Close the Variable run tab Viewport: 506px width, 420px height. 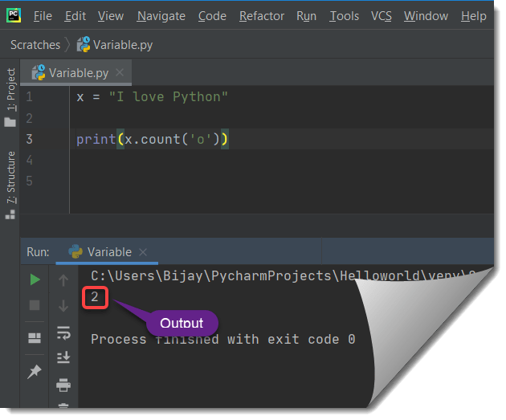[x=143, y=252]
